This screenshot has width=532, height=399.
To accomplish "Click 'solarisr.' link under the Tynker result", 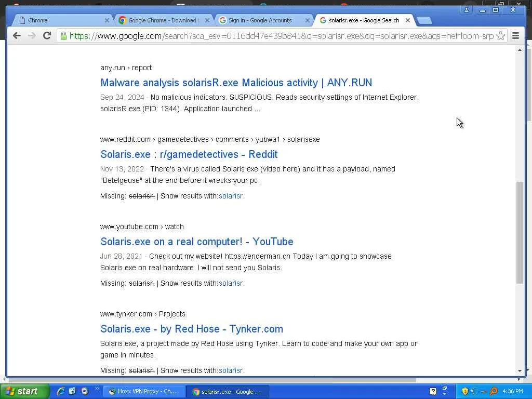I will pos(231,370).
